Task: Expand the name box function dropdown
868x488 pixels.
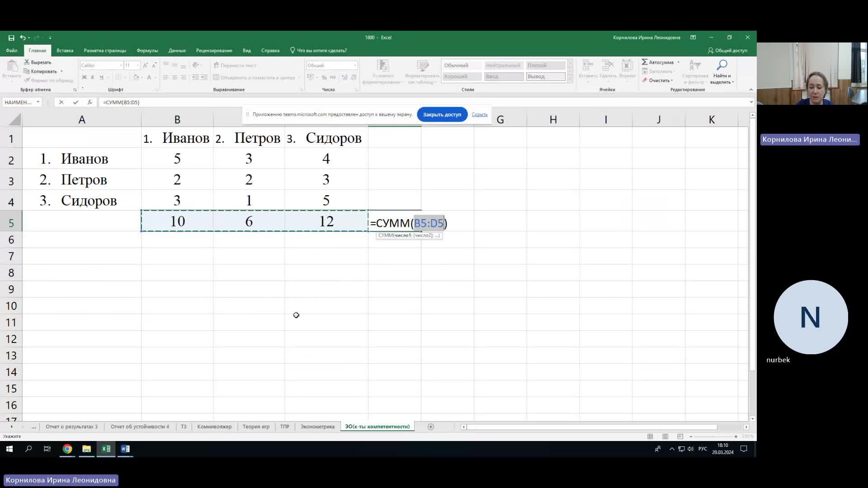Action: click(38, 102)
